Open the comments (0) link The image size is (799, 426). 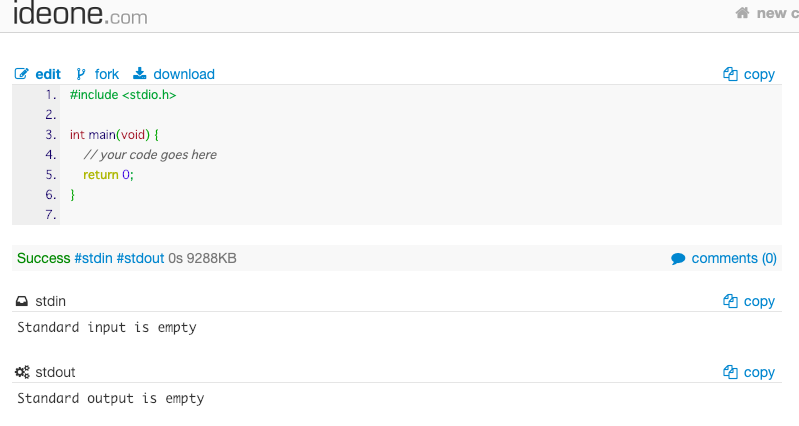734,258
